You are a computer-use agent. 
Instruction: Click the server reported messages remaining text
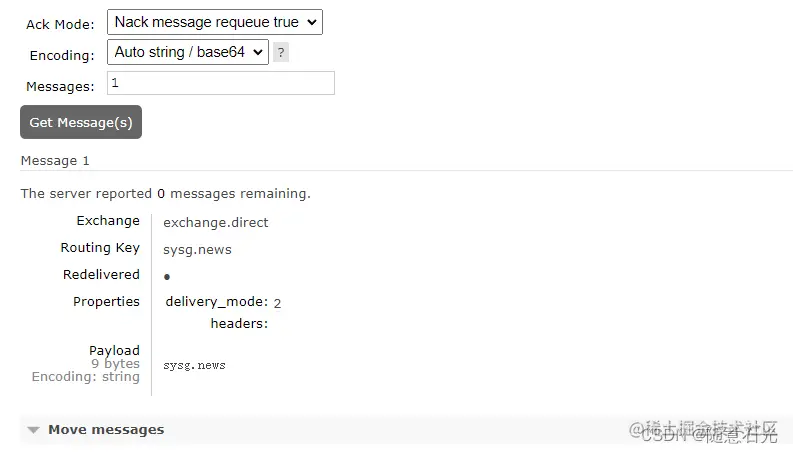165,194
